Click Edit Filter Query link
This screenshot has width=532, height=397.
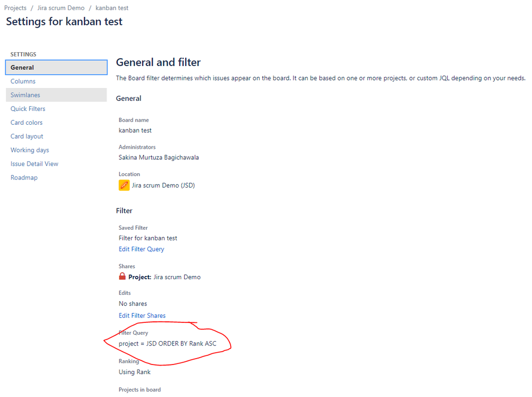click(x=142, y=249)
